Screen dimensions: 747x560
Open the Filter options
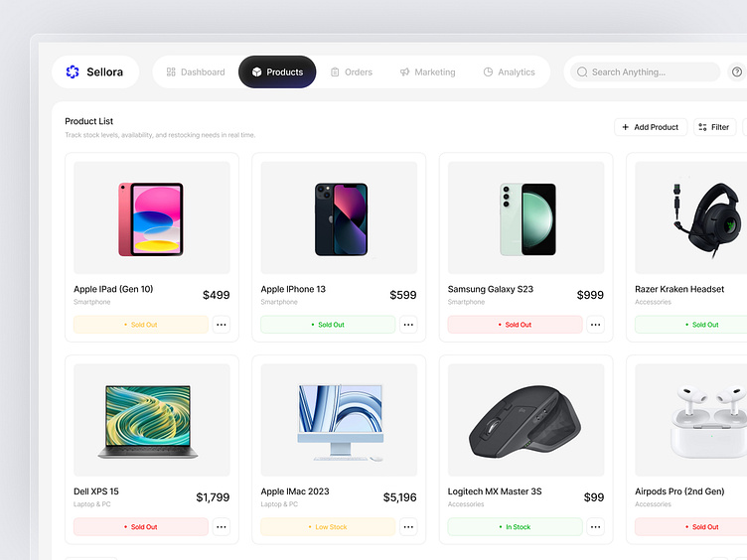(x=714, y=127)
